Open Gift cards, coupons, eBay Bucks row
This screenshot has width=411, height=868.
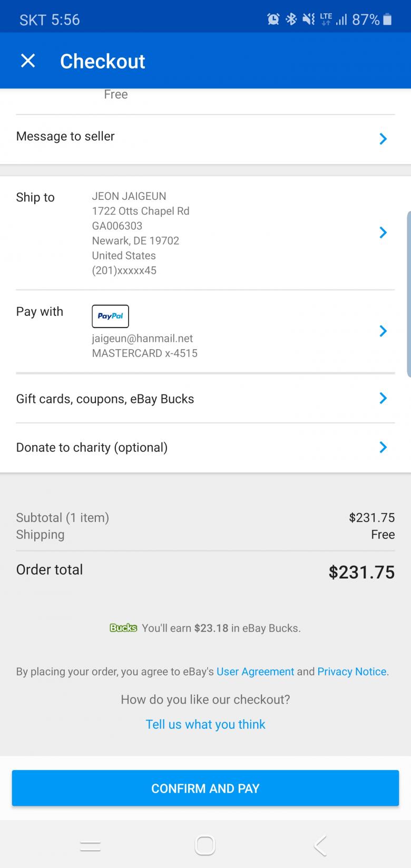click(205, 399)
